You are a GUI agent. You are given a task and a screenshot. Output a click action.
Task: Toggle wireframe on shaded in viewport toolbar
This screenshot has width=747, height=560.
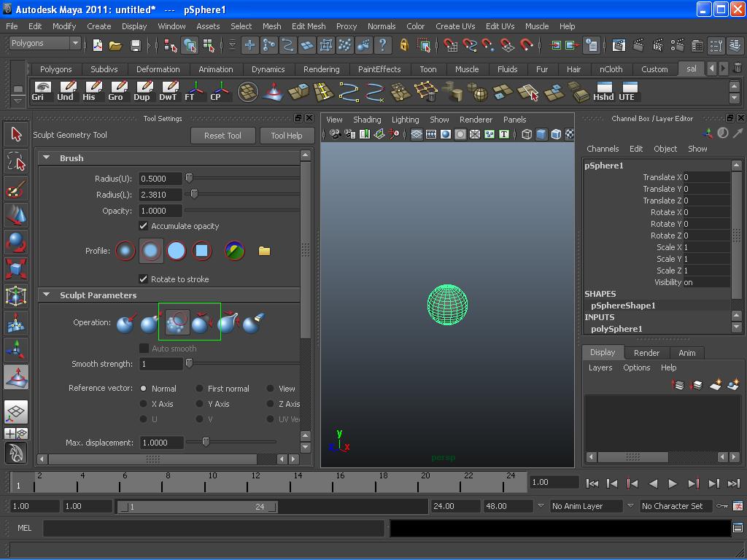[x=556, y=134]
